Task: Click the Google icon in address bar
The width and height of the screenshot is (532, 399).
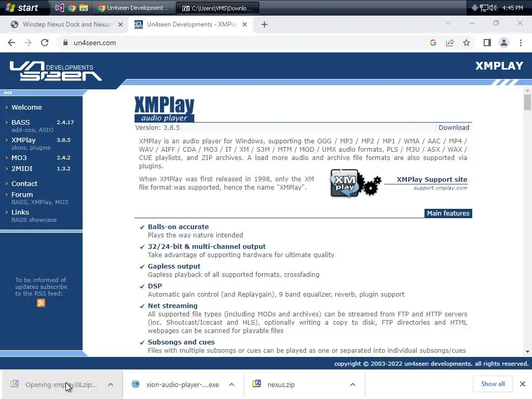Action: [433, 43]
